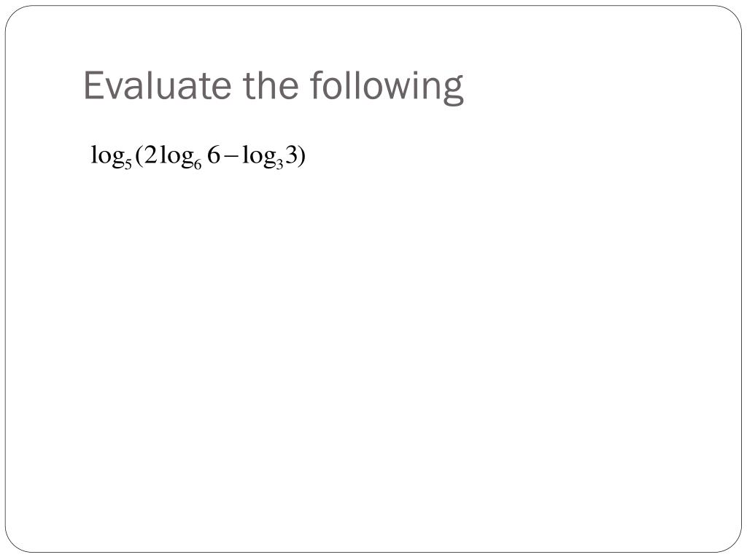The image size is (747, 560).
Task: Click the argument 6 before the minus sign
Action: point(214,155)
